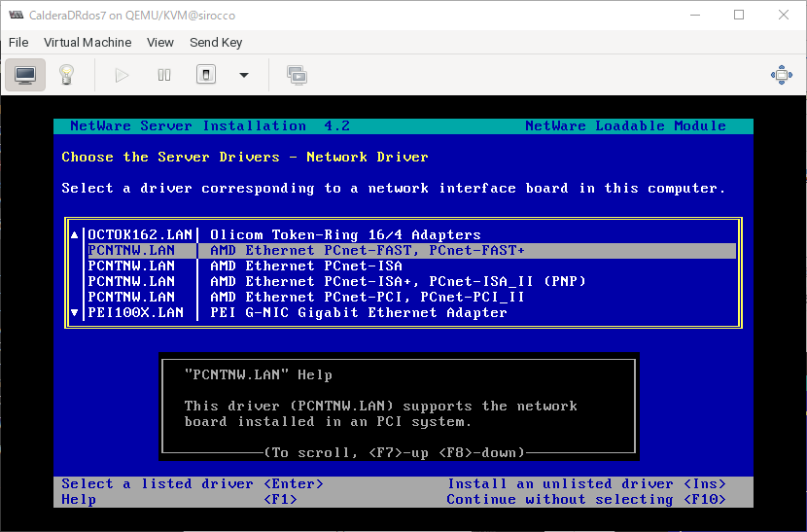Close the CalderaDRdos7 viewer window
Image resolution: width=807 pixels, height=532 pixels.
pyautogui.click(x=784, y=15)
